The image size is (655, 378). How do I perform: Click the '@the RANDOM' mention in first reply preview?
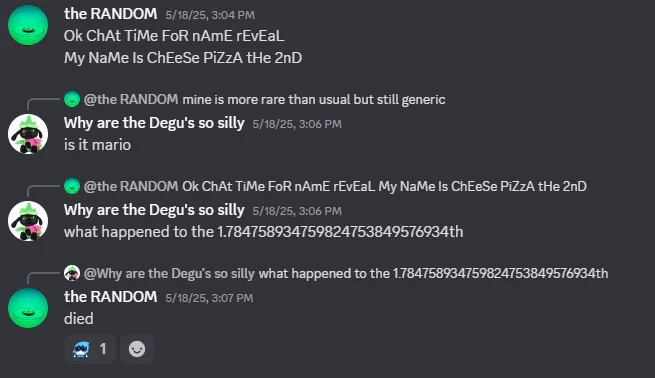131,99
